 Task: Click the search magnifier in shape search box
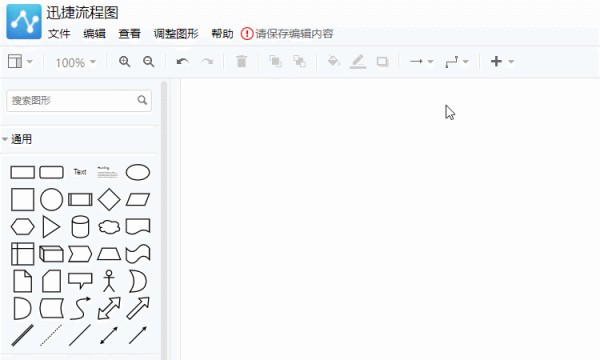click(x=142, y=100)
